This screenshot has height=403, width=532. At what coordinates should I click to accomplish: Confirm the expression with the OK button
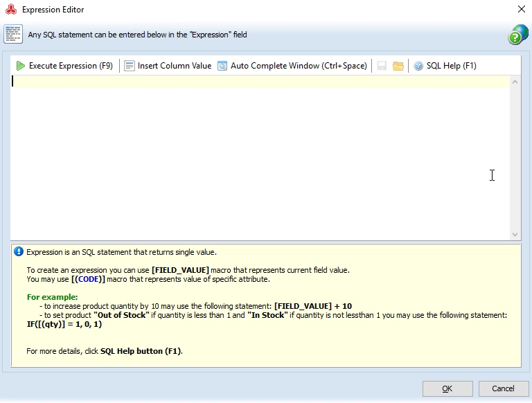(x=447, y=388)
